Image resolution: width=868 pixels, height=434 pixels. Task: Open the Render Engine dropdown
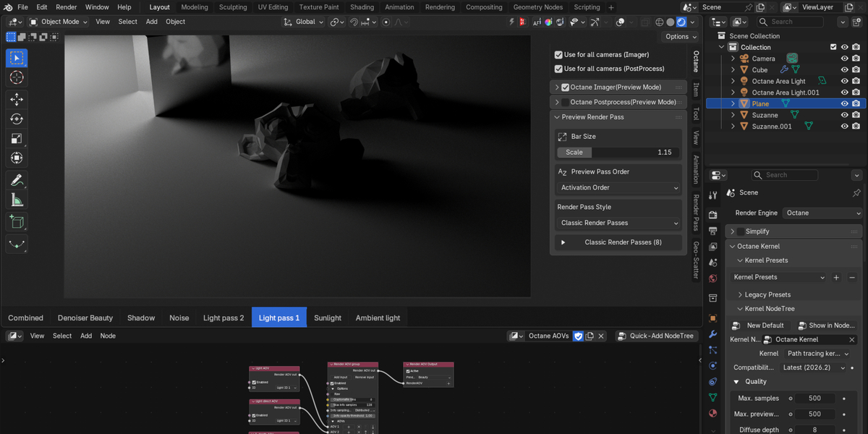tap(823, 213)
